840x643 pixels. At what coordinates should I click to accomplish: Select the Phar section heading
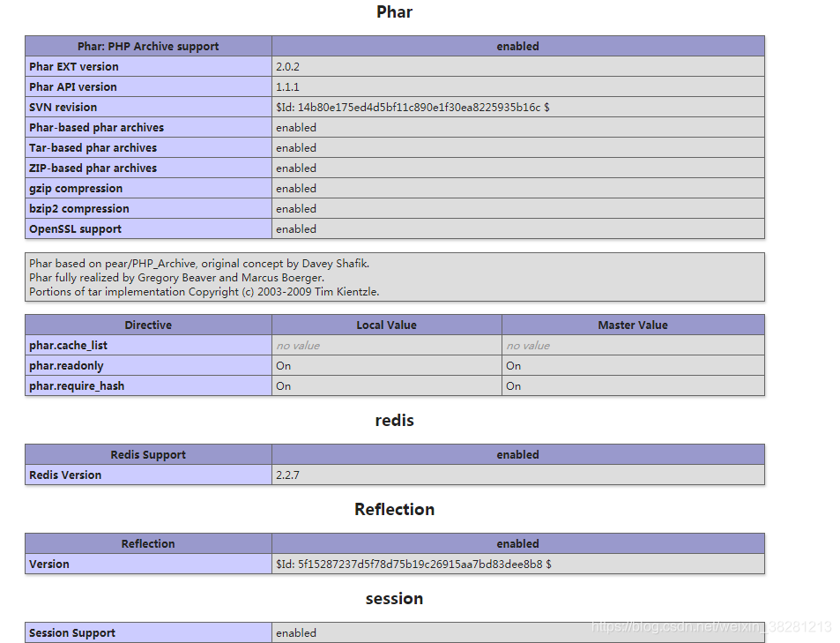(394, 12)
